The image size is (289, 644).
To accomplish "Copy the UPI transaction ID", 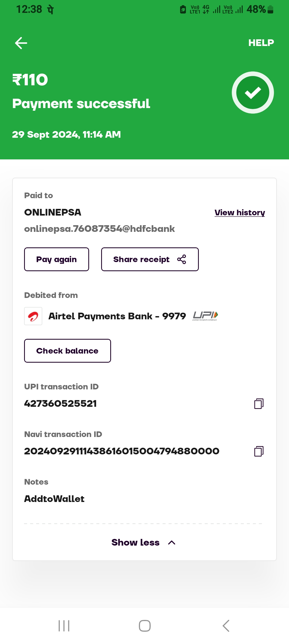I will tap(259, 404).
